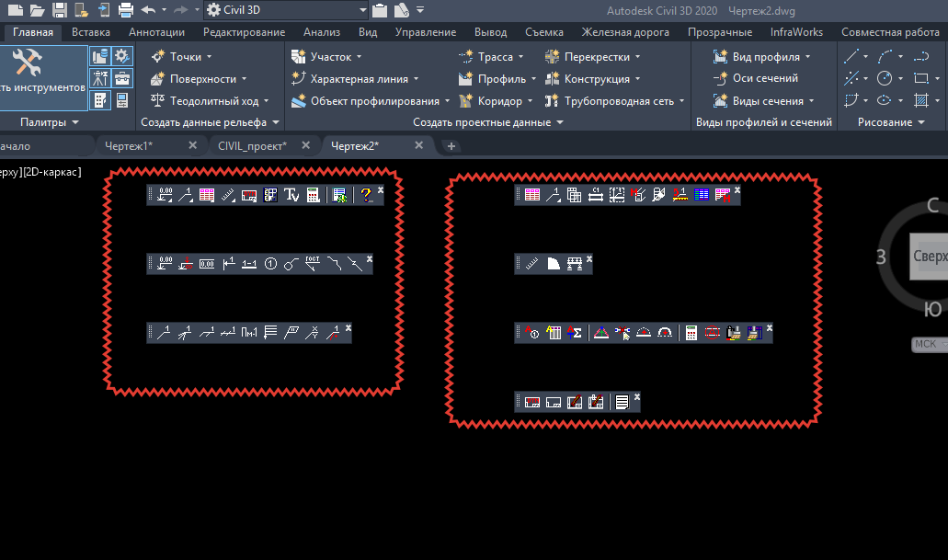
Task: Open the Железная дорога ribbon tab
Action: pyautogui.click(x=625, y=32)
